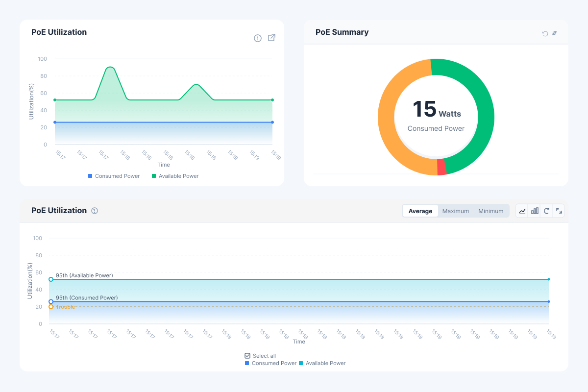Image resolution: width=588 pixels, height=392 pixels.
Task: Refresh the bottom PoE Utilization chart
Action: [546, 211]
